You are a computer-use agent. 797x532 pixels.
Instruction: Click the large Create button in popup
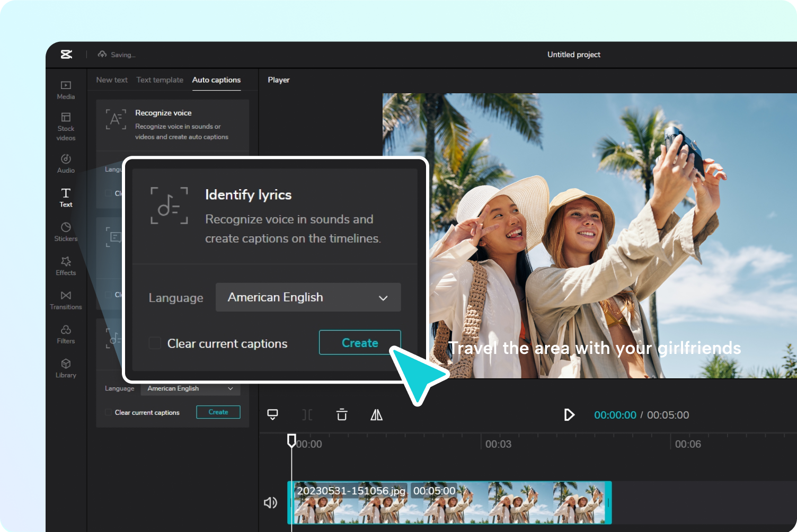360,343
